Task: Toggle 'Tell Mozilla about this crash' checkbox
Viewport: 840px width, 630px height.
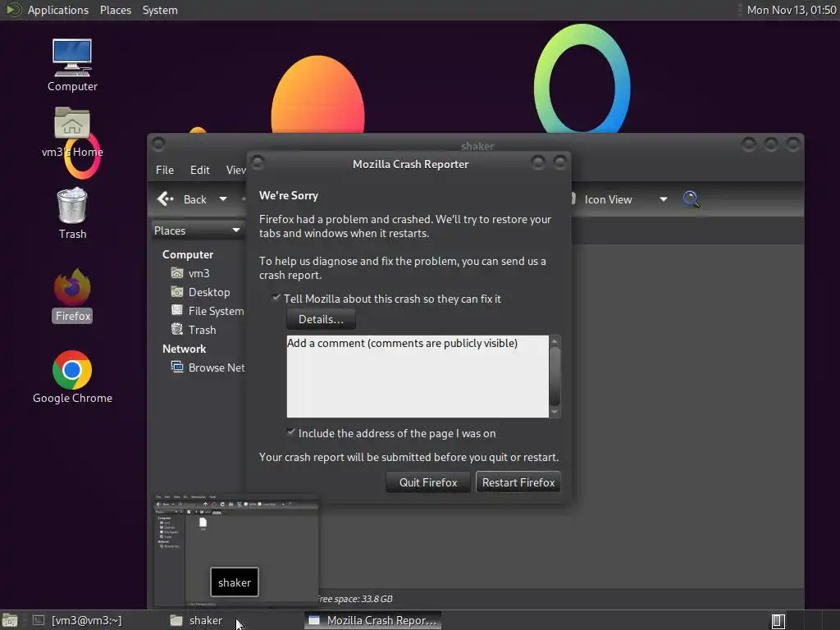Action: (x=276, y=299)
